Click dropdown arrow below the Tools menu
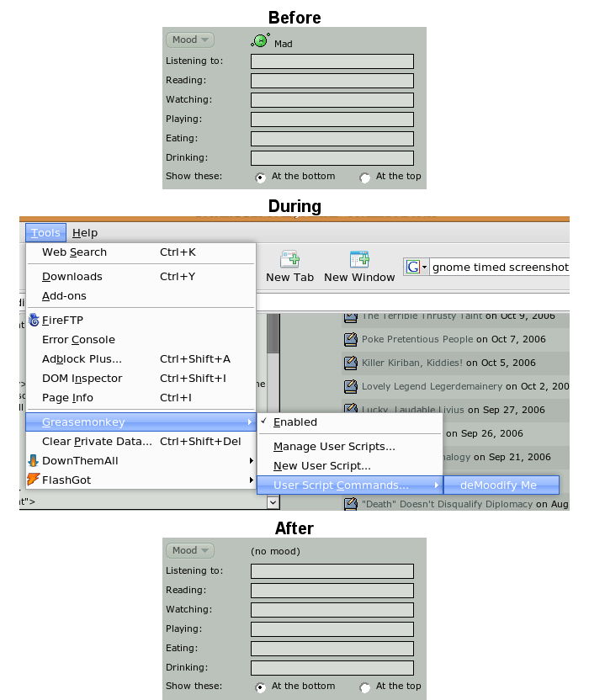Screen dimensions: 589x700 point(273,502)
